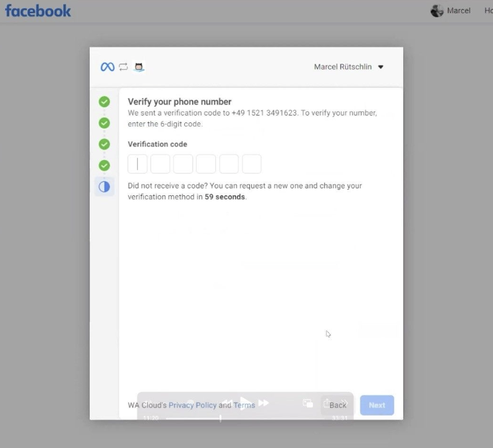Click Marcel profile name in top bar

click(x=459, y=11)
